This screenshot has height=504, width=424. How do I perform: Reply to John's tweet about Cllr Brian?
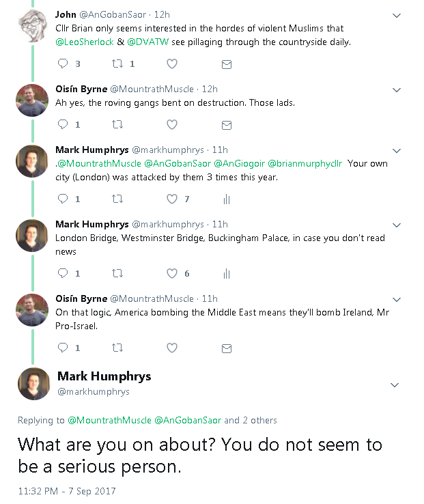coord(63,64)
